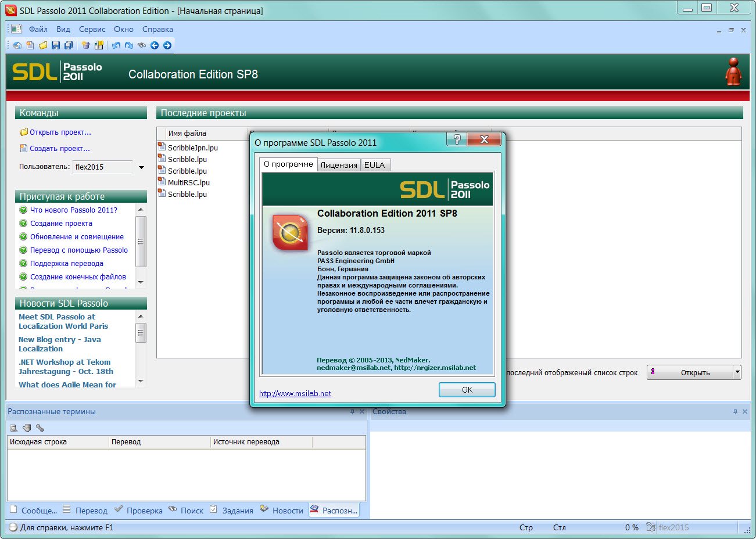The width and height of the screenshot is (756, 539).
Task: Click the new project toolbar icon
Action: 30,45
